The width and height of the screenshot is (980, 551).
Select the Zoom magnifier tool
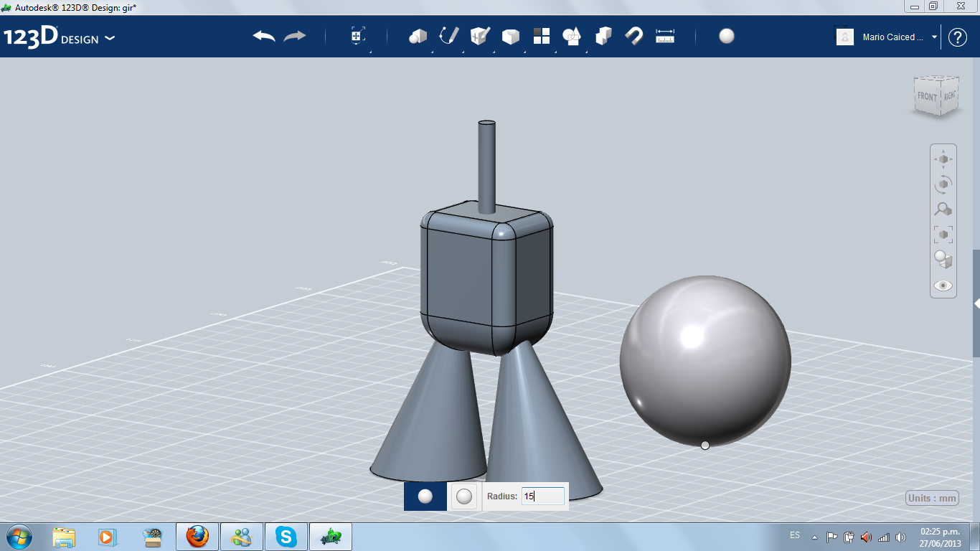[x=943, y=209]
